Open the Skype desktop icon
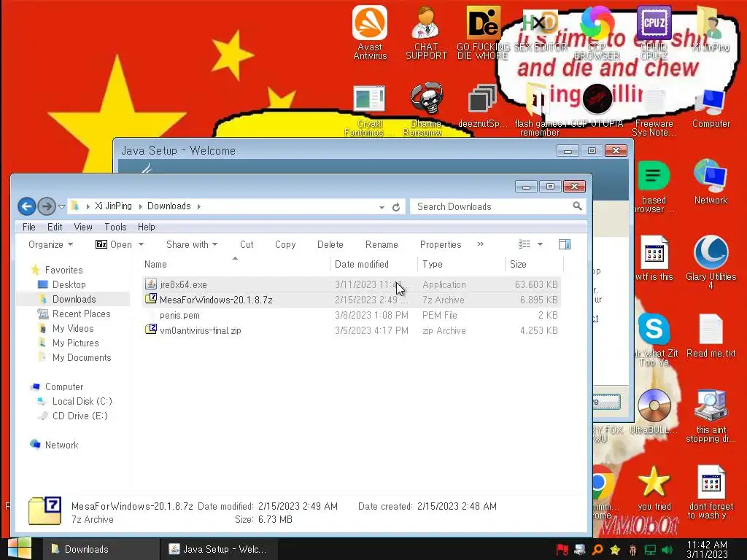The height and width of the screenshot is (560, 747). coord(654,329)
